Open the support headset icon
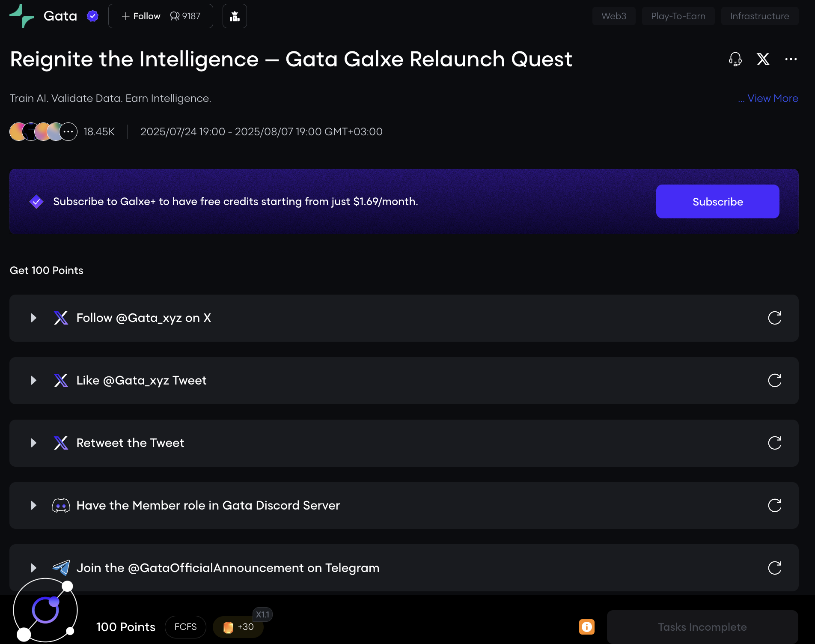 point(735,59)
